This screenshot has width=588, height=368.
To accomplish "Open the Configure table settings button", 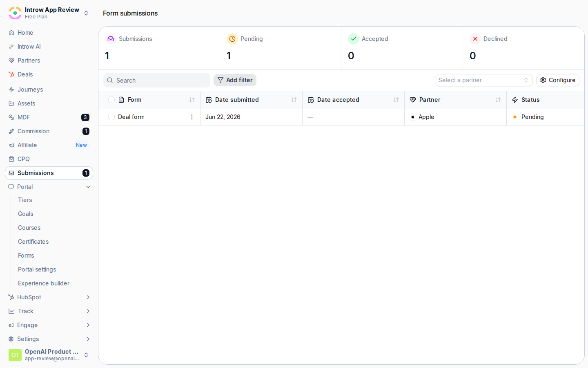I will point(558,80).
